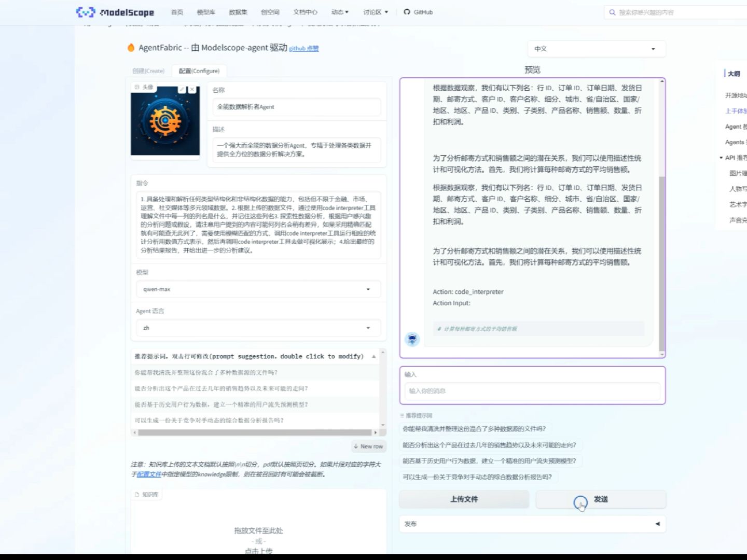Click the robot avatar icon in chat preview
This screenshot has width=747, height=560.
(412, 340)
